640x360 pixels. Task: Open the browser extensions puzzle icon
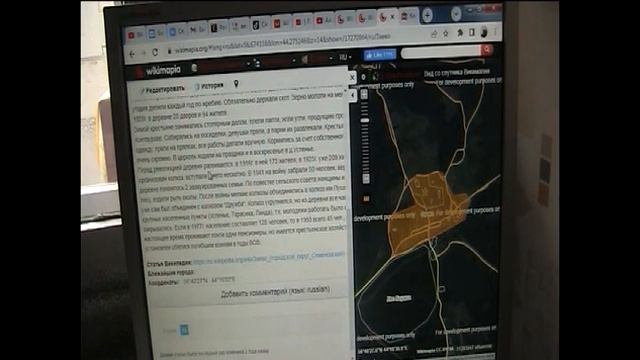tap(460, 33)
